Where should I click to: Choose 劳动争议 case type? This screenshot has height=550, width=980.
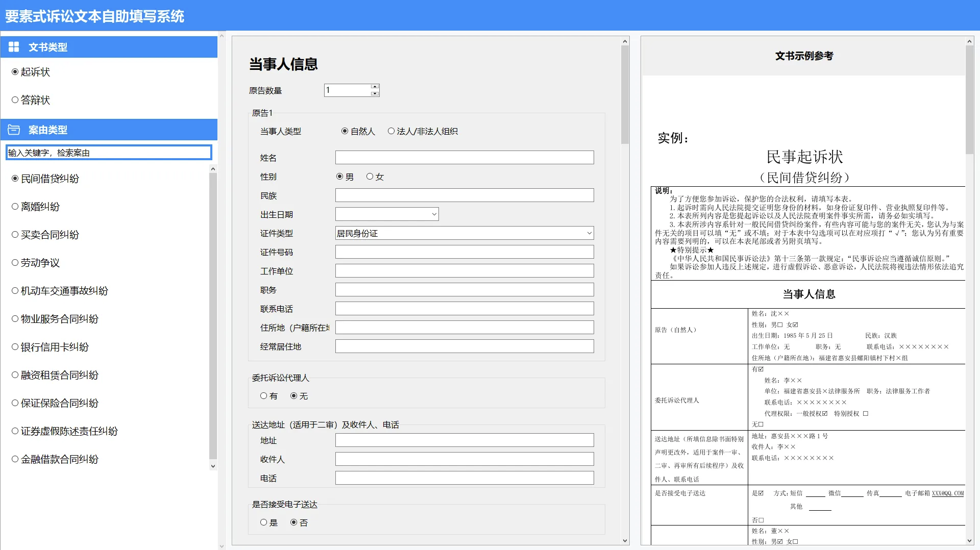click(35, 263)
